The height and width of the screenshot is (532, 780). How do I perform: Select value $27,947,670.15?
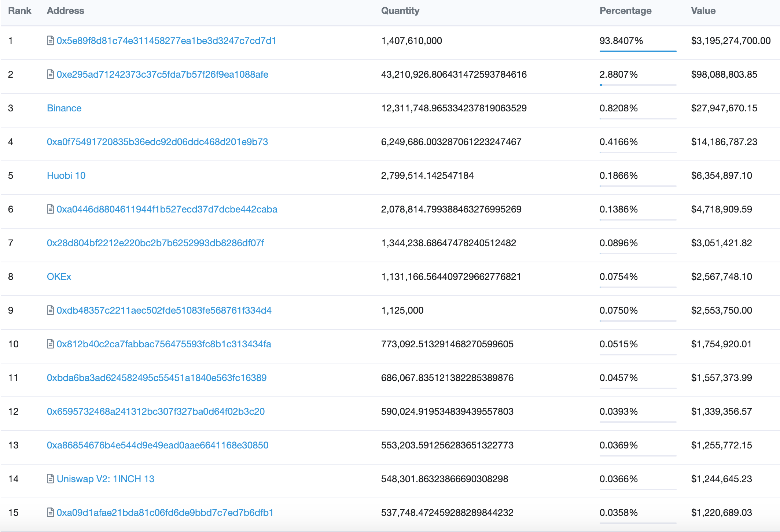(724, 108)
